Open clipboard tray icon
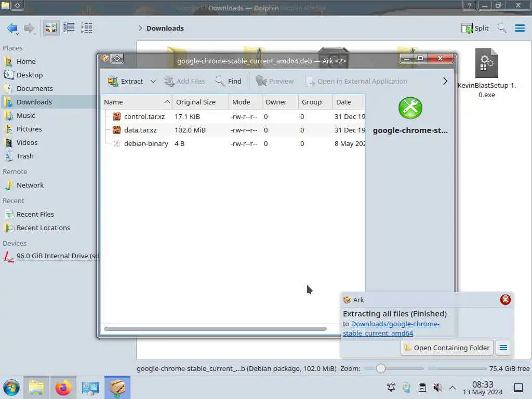This screenshot has height=399, width=532. (422, 388)
